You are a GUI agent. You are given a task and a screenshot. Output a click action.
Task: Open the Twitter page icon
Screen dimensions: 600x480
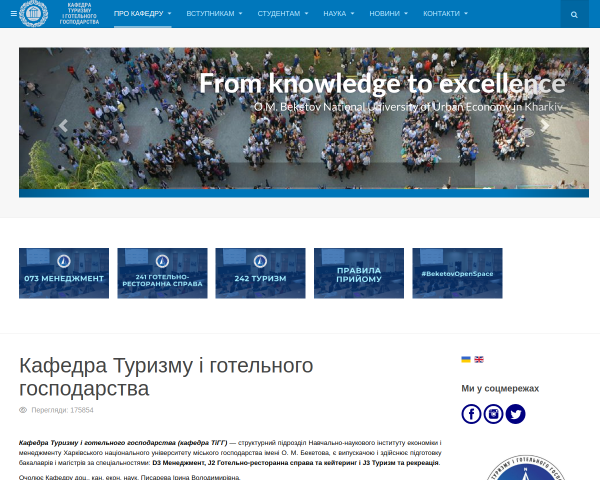coord(515,414)
